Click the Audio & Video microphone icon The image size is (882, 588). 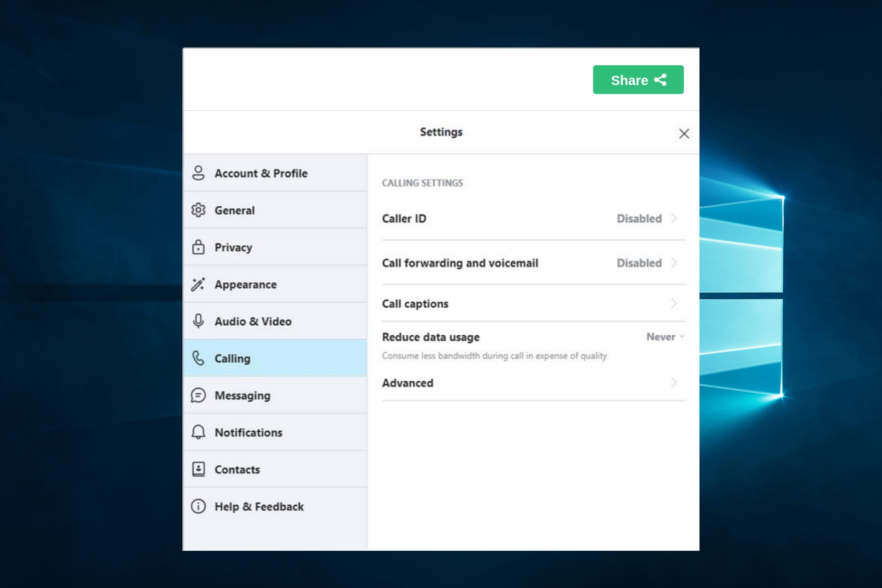click(x=198, y=321)
